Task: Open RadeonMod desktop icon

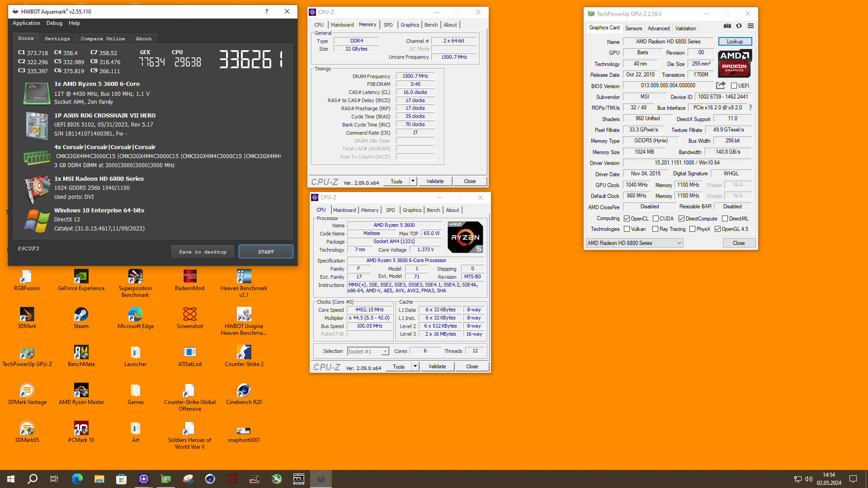Action: pyautogui.click(x=189, y=280)
